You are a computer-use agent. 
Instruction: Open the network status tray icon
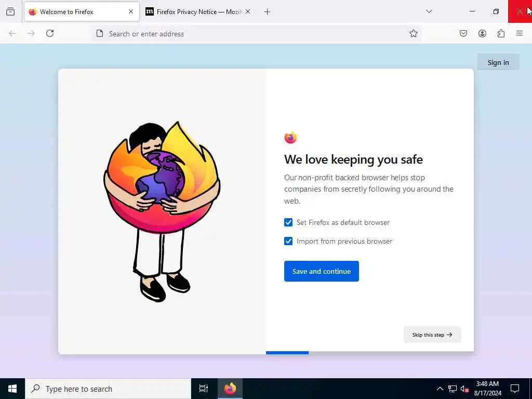[x=453, y=389]
